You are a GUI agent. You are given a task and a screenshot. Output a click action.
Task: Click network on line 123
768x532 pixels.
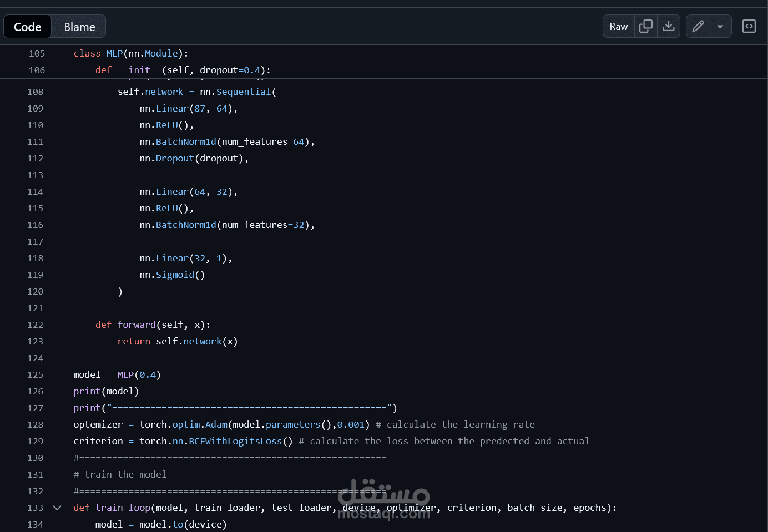coord(203,341)
